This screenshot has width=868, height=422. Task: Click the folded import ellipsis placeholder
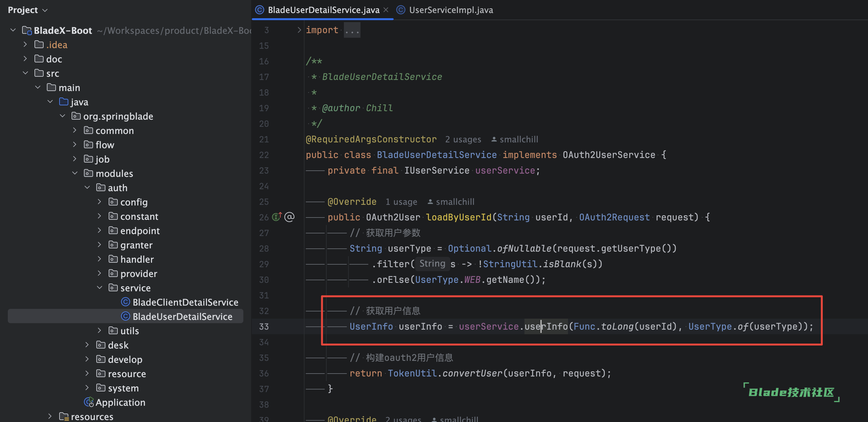click(352, 30)
